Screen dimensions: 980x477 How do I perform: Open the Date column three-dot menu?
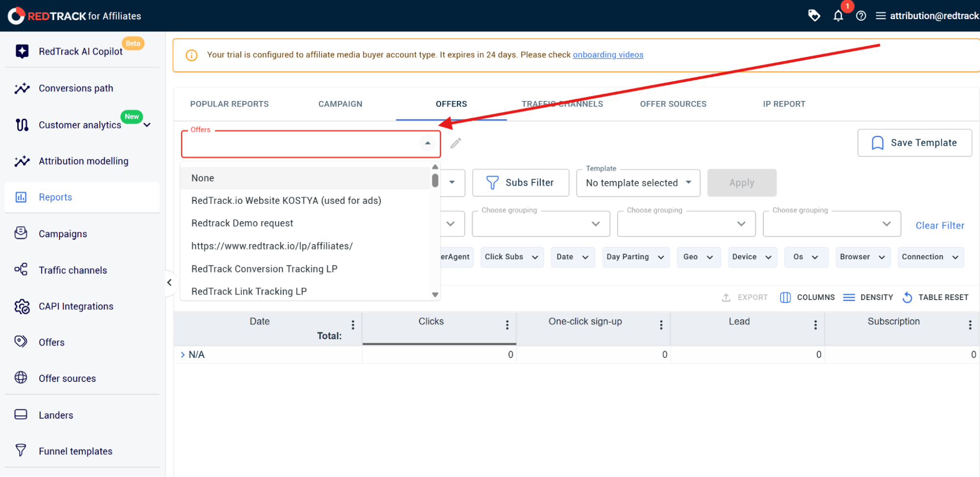pos(353,325)
